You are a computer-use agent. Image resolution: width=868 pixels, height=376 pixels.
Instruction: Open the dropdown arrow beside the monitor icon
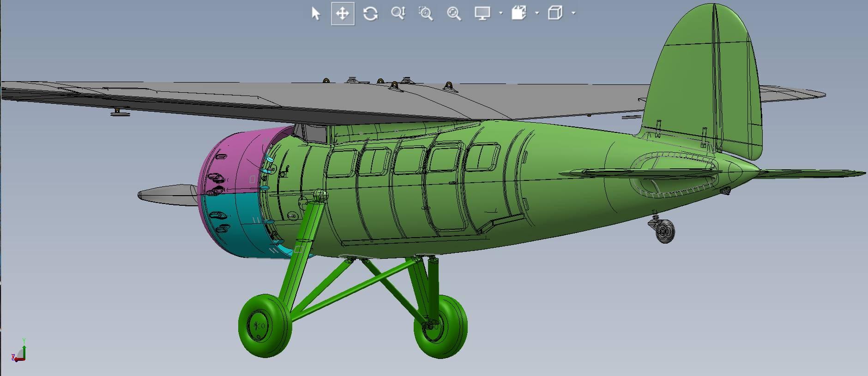coord(501,13)
